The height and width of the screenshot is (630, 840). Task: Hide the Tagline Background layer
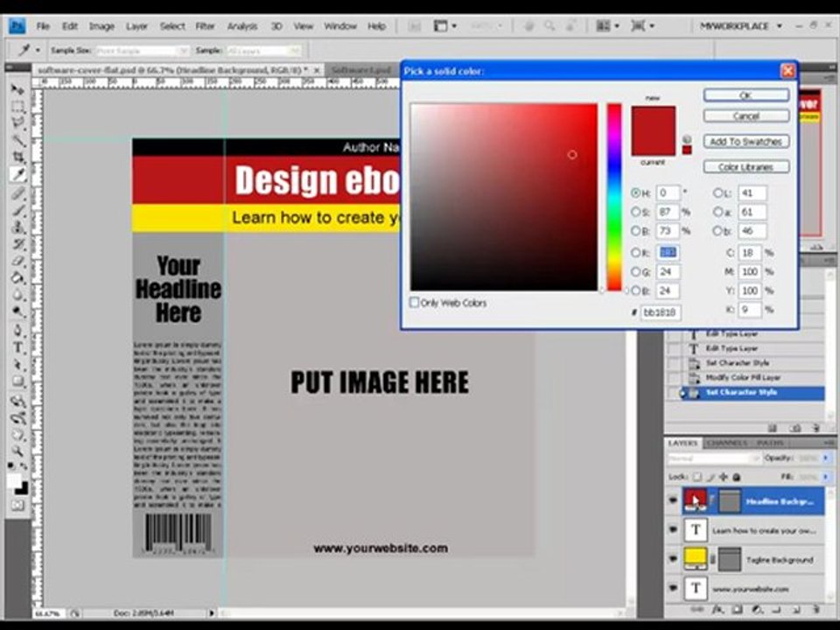click(673, 559)
